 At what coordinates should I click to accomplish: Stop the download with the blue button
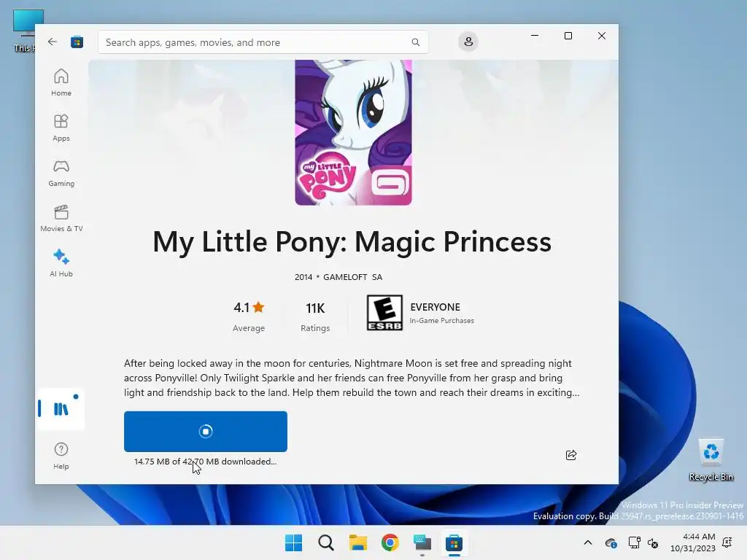pyautogui.click(x=205, y=432)
